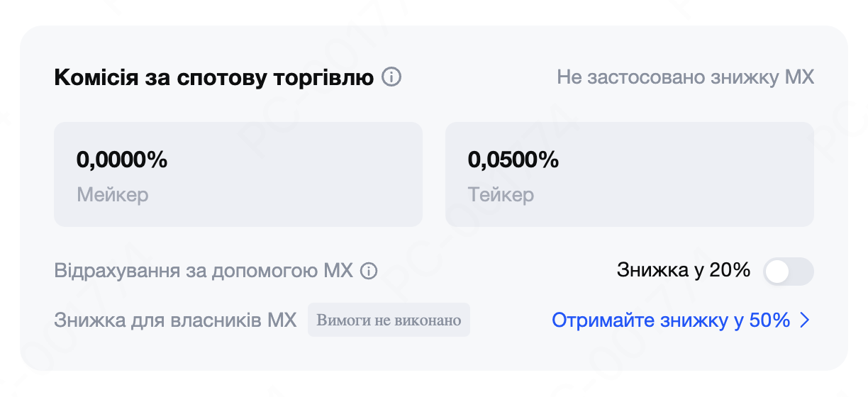This screenshot has width=868, height=397.
Task: Select the Мейкер fee card
Action: (x=238, y=174)
